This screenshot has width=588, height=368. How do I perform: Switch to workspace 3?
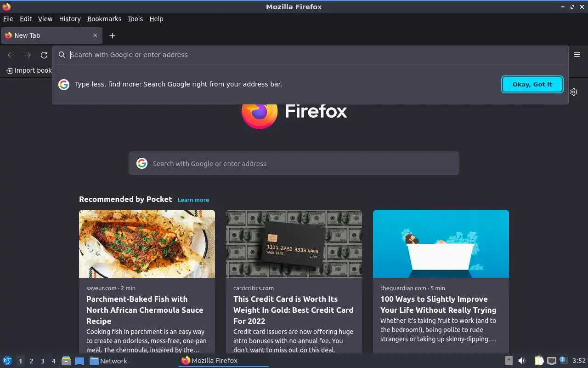[x=42, y=361]
